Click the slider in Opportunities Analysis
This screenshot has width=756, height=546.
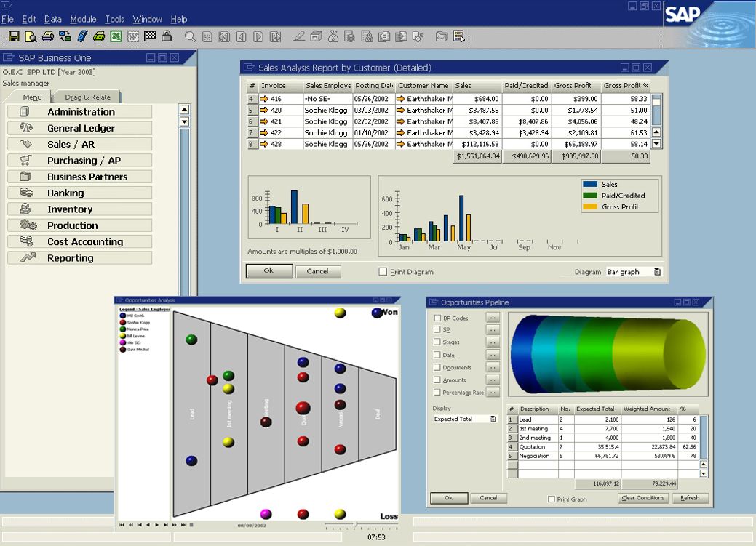coord(355,524)
